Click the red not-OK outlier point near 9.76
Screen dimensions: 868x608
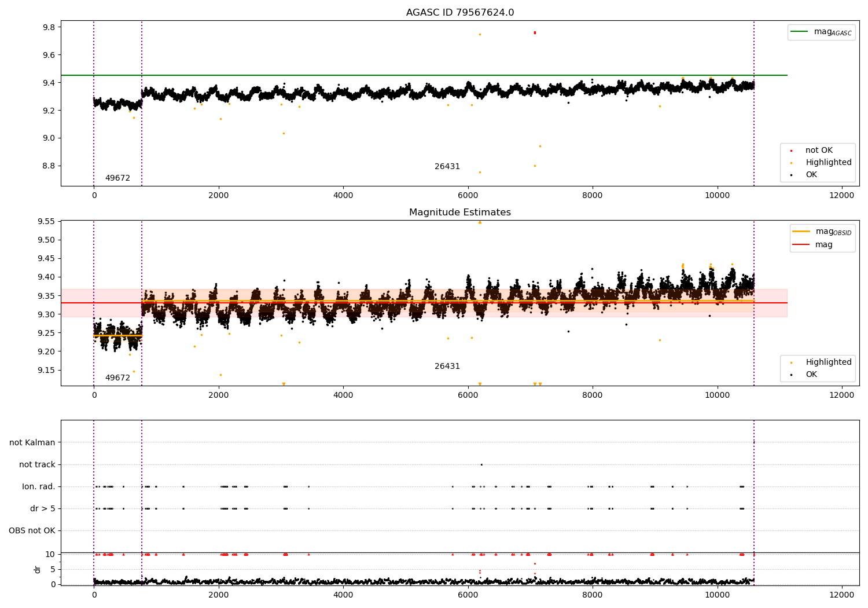tap(535, 32)
